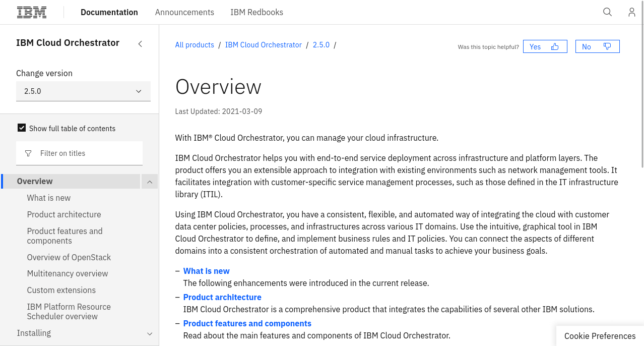This screenshot has width=644, height=346.
Task: Collapse the left navigation sidebar
Action: coord(140,43)
